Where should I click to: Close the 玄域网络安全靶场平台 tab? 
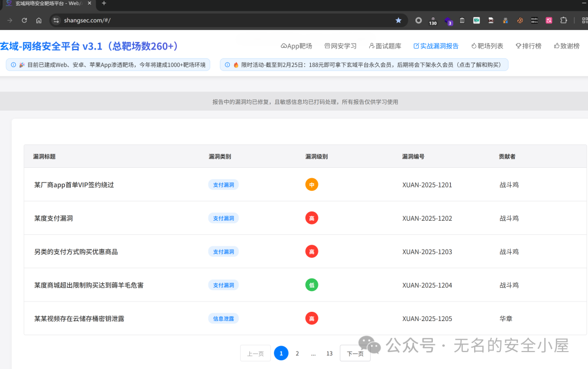pos(89,3)
